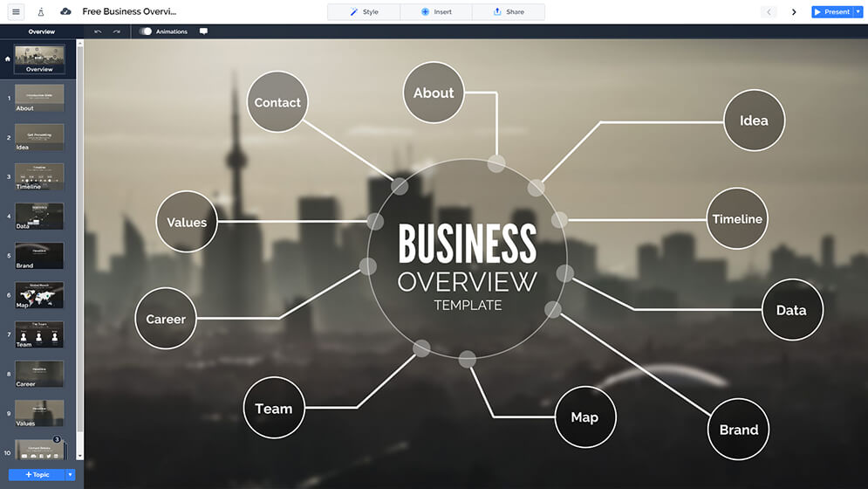Click the Present button

click(831, 12)
